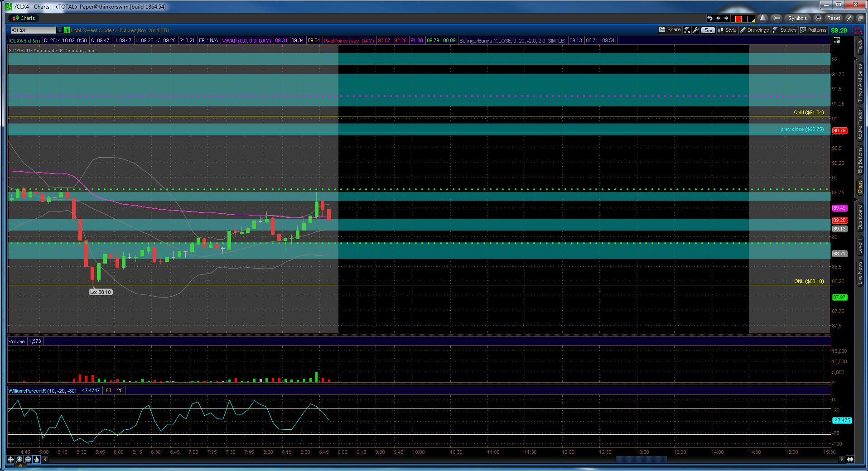This screenshot has width=868, height=471.
Task: Click the green 87.97 price axis tag
Action: 839,297
